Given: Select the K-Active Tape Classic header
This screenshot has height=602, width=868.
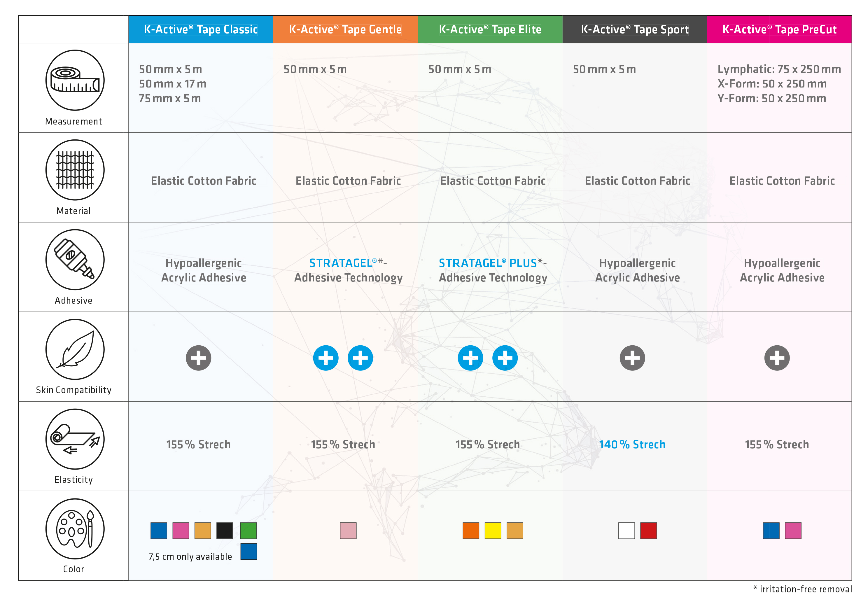Looking at the screenshot, I should [x=201, y=29].
